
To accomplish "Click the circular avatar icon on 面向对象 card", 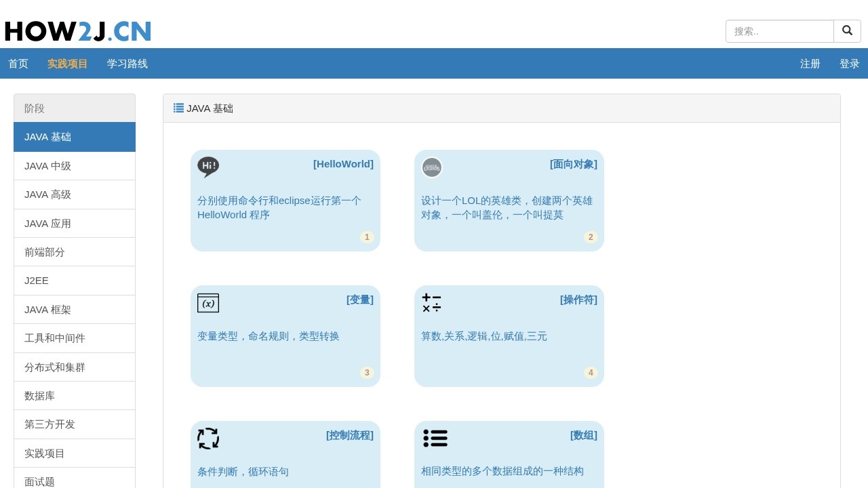I will 432,167.
